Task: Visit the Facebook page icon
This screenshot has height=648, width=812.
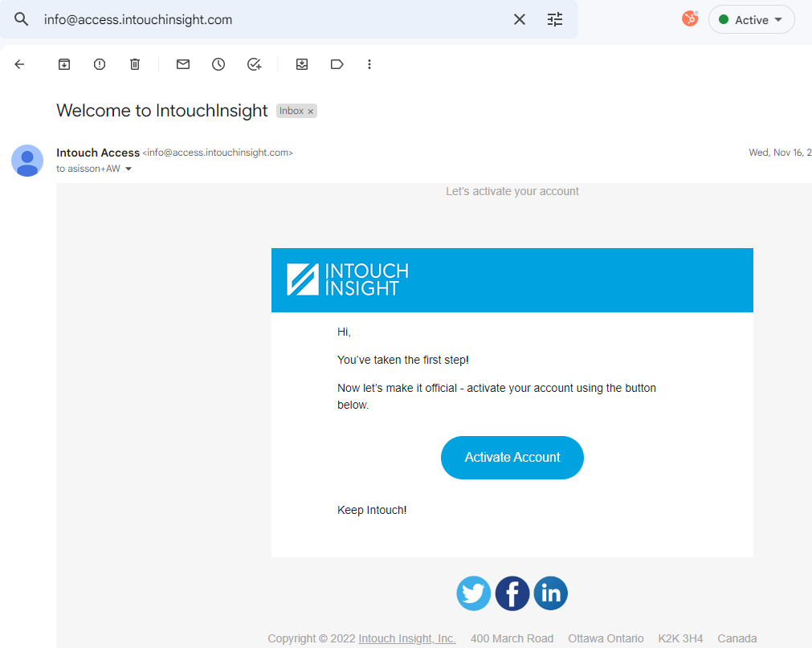Action: (x=512, y=593)
